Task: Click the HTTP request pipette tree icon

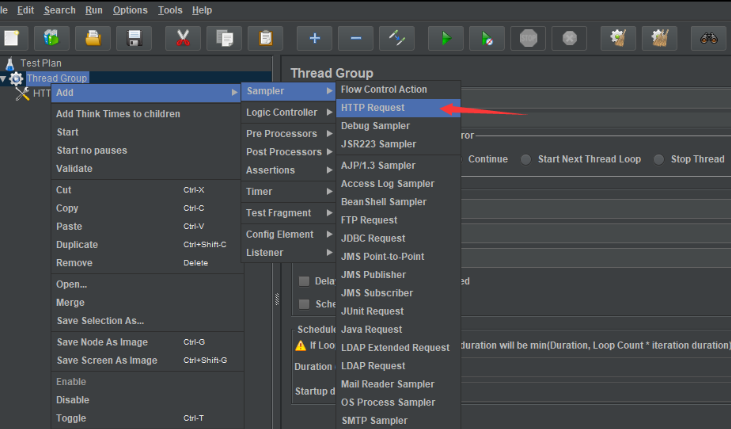Action: 22,94
